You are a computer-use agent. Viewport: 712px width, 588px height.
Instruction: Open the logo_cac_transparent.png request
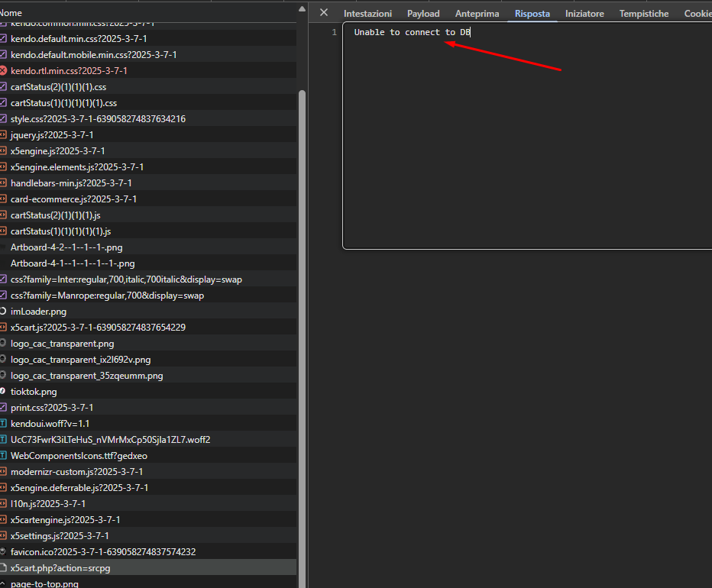coord(62,344)
